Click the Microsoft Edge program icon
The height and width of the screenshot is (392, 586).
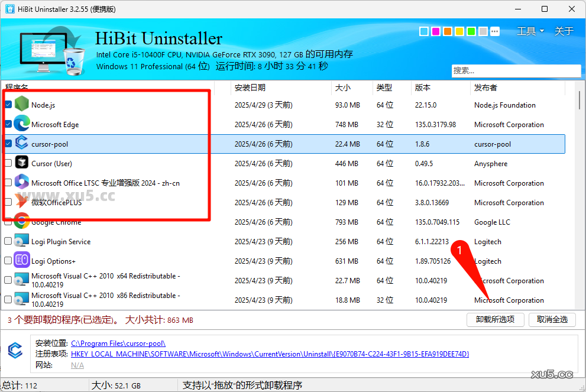point(21,124)
